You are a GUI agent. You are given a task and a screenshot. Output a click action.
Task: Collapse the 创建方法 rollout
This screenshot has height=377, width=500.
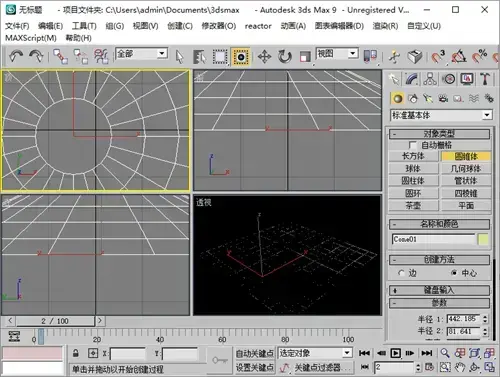point(439,260)
